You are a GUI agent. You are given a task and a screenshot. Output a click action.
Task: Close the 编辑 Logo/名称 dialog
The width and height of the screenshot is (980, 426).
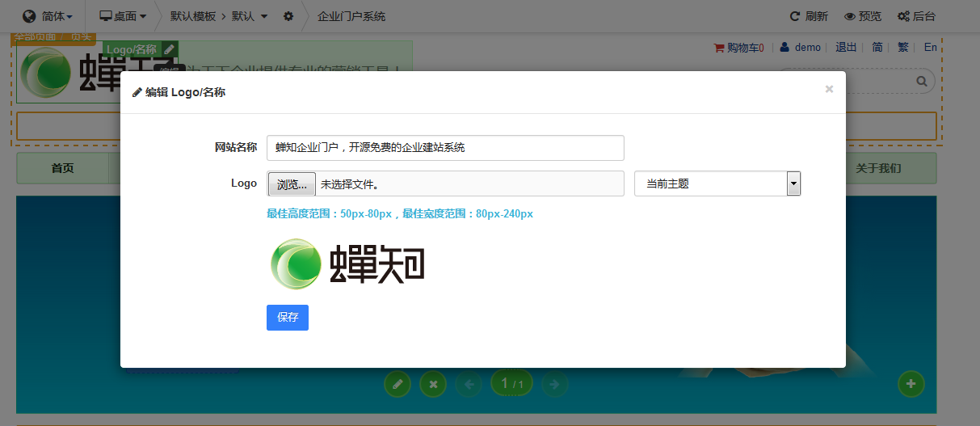(x=829, y=89)
